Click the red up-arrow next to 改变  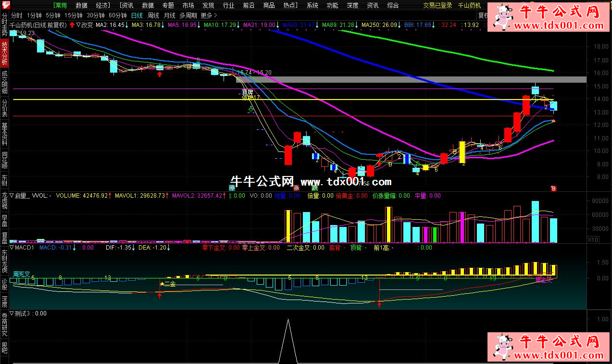72,25
